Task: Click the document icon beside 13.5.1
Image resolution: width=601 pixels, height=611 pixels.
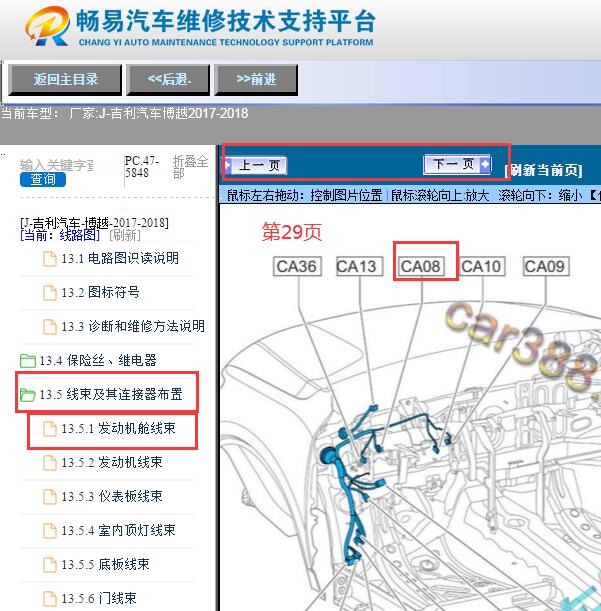Action: [x=49, y=429]
